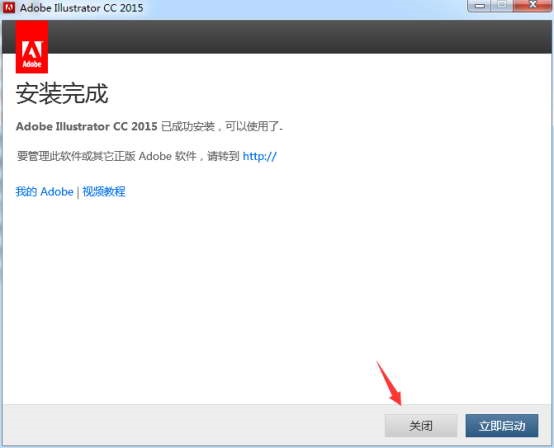Click the dark header banner

click(x=300, y=37)
